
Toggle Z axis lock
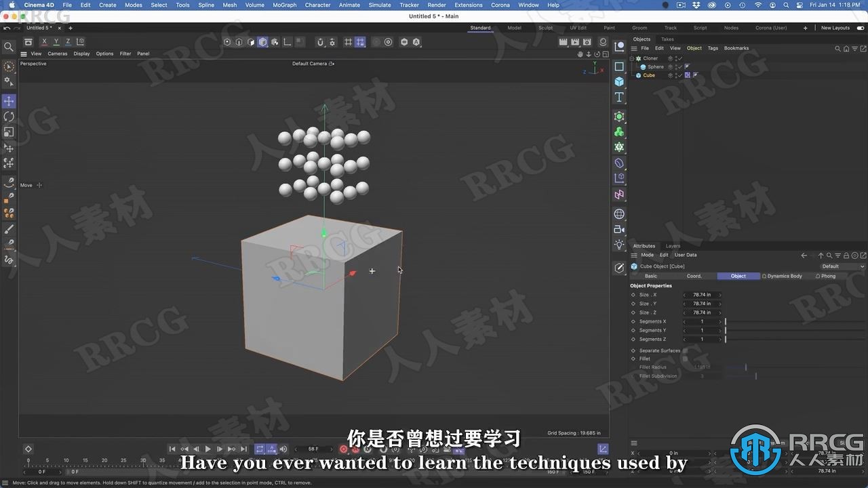tap(68, 42)
